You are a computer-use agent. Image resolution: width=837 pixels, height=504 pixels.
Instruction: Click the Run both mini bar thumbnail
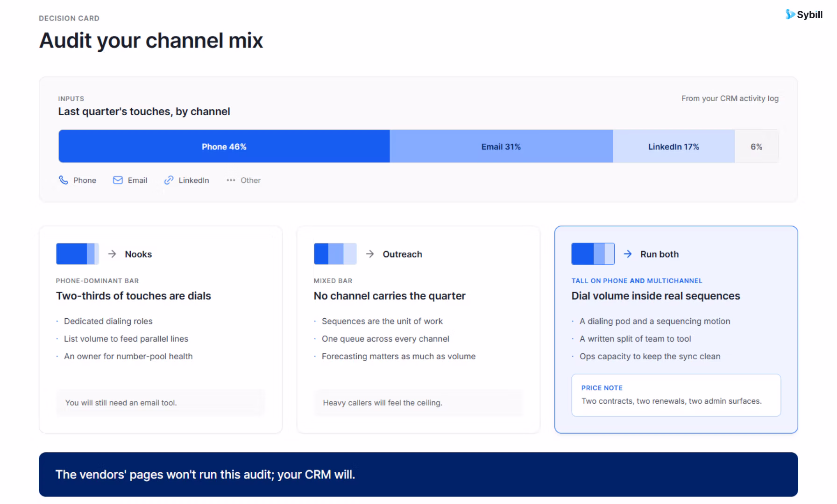click(x=593, y=254)
